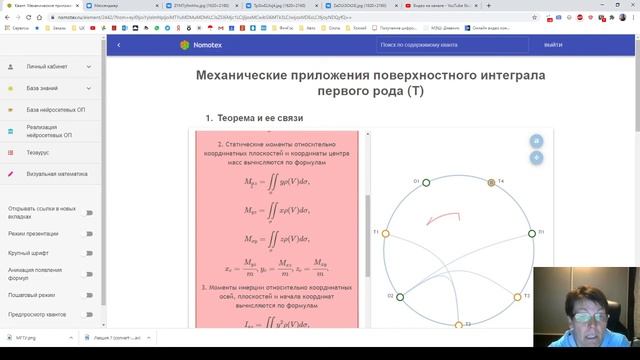This screenshot has width=640, height=360.
Task: Click the search field Поиск по содержимому кванта
Action: [x=452, y=45]
